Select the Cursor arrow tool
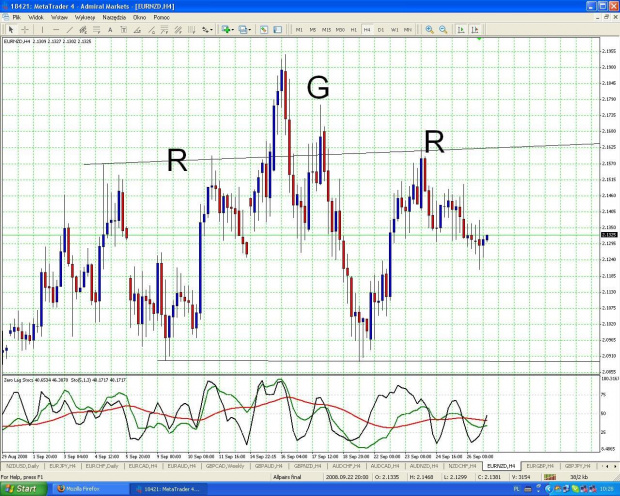Viewport: 620px width, 496px height. click(x=10, y=30)
